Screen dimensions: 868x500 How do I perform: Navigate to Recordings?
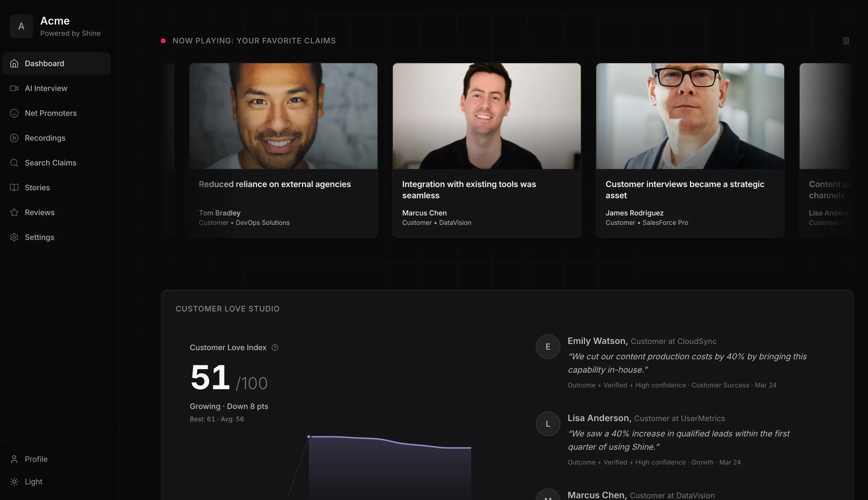[56, 138]
